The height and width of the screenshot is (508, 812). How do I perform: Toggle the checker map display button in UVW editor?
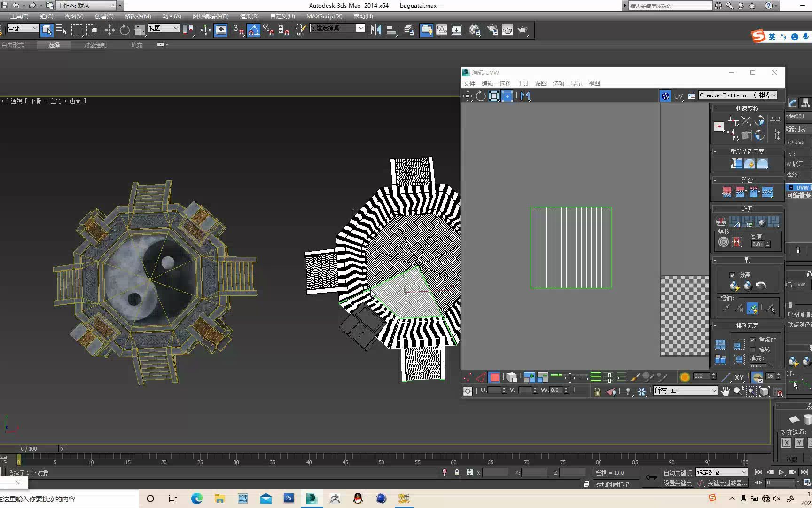click(665, 96)
